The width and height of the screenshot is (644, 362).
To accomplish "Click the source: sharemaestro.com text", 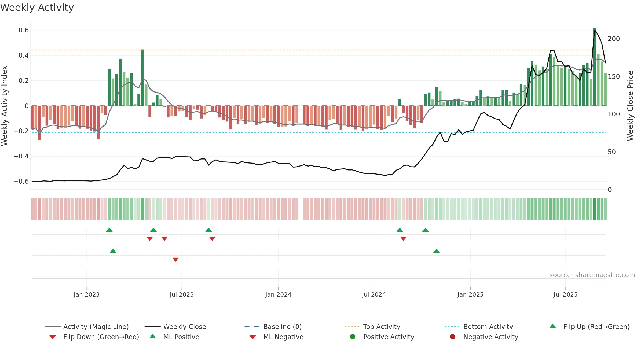I will (592, 275).
